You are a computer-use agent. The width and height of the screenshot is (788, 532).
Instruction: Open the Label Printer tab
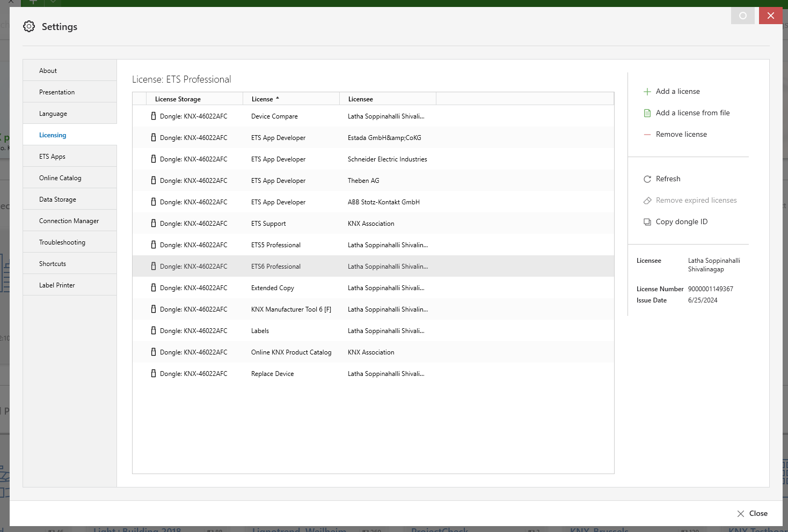point(70,285)
